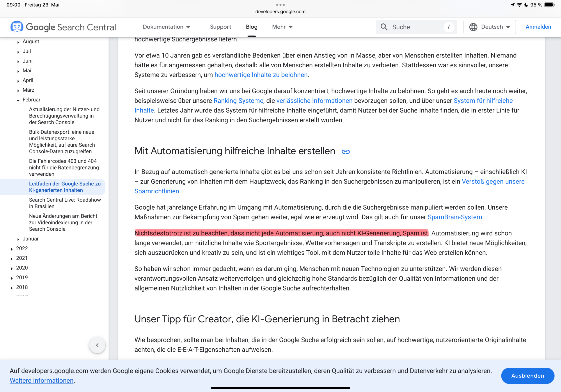This screenshot has height=392, width=561.
Task: Open the Ranking-Systeme link
Action: pos(238,101)
